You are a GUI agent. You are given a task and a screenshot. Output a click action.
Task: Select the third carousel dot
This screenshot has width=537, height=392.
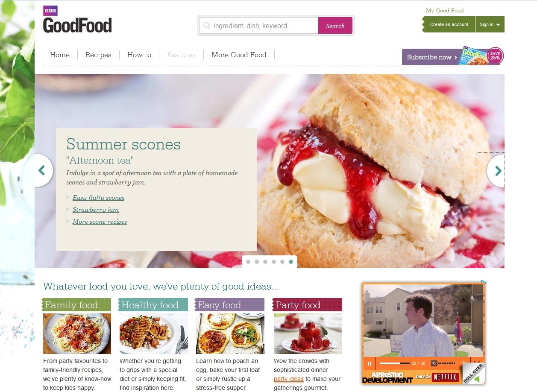[x=265, y=262]
